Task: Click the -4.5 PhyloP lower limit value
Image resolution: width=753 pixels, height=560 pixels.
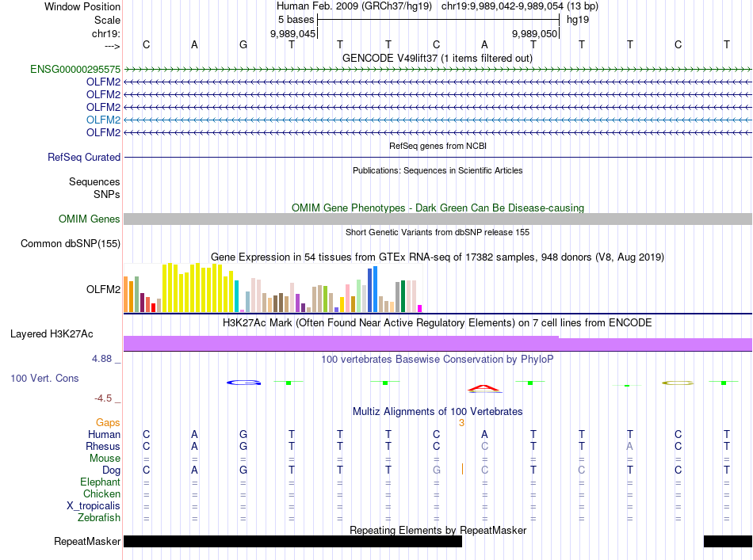Action: 103,398
